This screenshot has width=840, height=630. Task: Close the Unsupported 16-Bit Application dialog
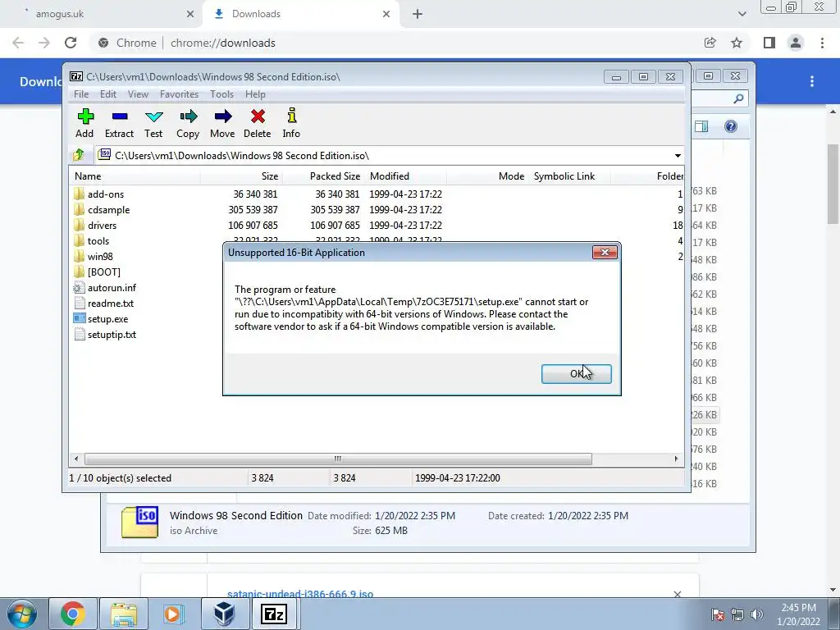coord(605,252)
